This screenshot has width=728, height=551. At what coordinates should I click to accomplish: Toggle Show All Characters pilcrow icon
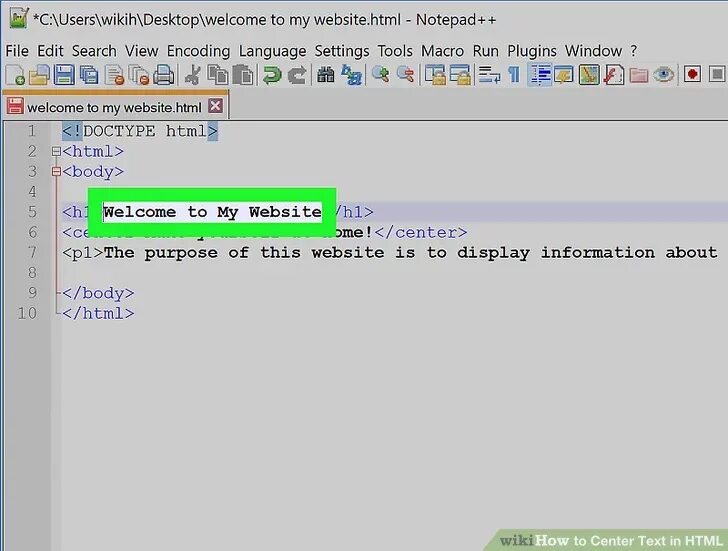[x=514, y=75]
